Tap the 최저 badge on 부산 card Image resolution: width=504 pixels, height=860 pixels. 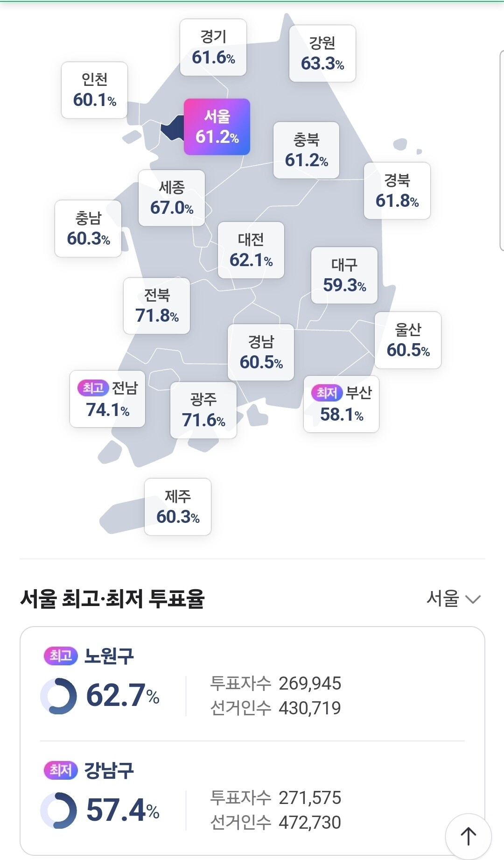(x=327, y=393)
